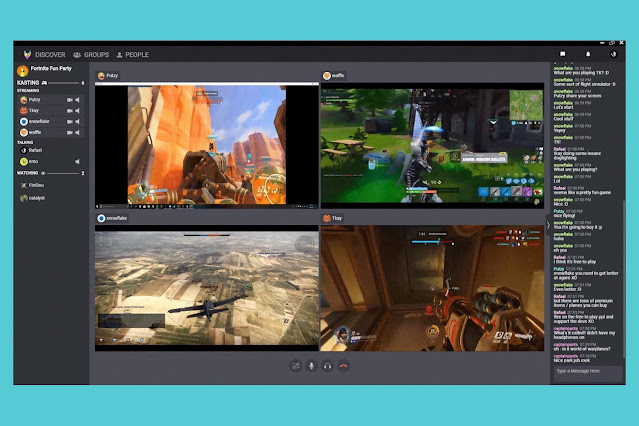Select waffle in the Streaming list
The width and height of the screenshot is (639, 426).
[x=51, y=132]
